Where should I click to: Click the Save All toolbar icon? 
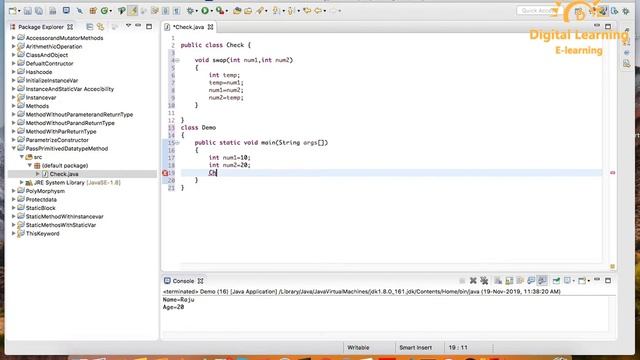click(x=39, y=11)
